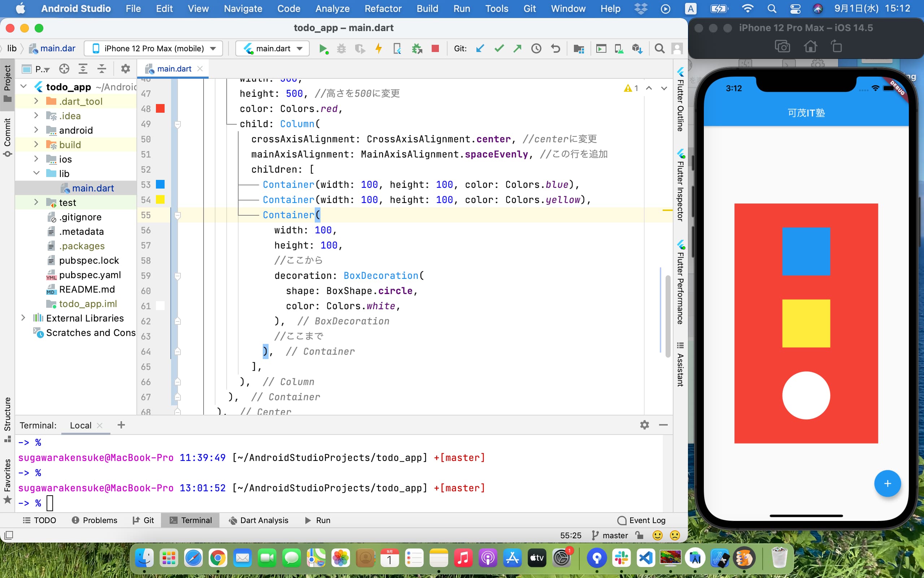The image size is (924, 578).
Task: Open the Refactor menu
Action: tap(383, 8)
